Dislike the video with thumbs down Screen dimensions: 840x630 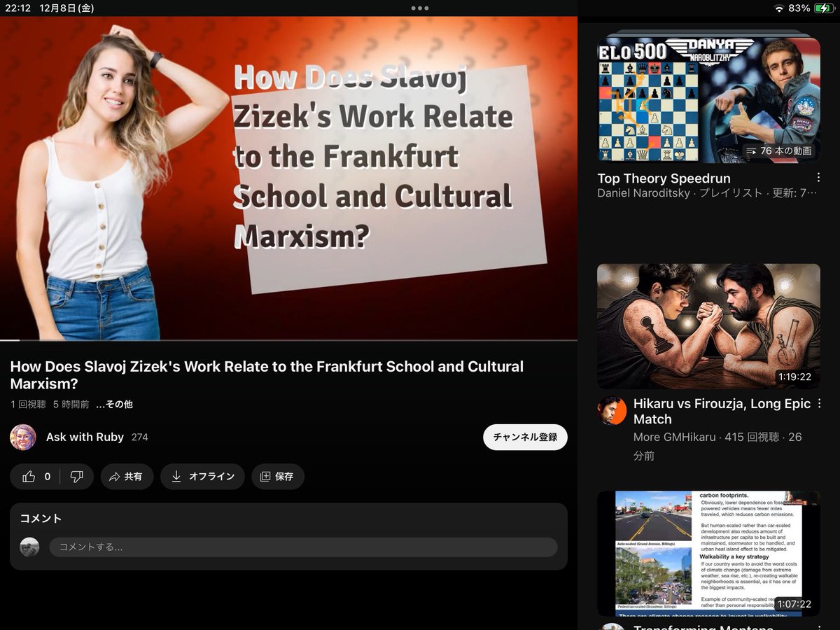[77, 477]
